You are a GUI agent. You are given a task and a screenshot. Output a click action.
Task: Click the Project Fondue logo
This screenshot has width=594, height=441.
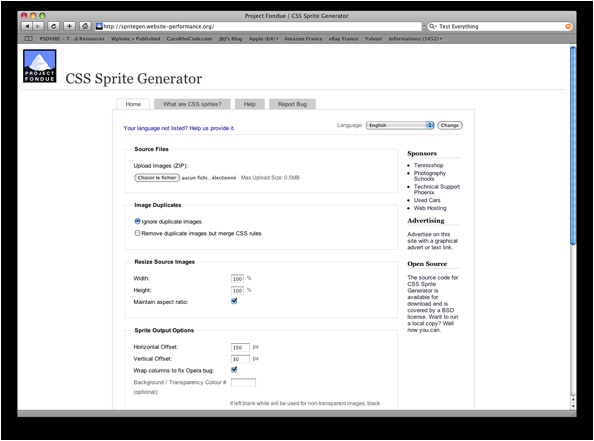pyautogui.click(x=40, y=66)
